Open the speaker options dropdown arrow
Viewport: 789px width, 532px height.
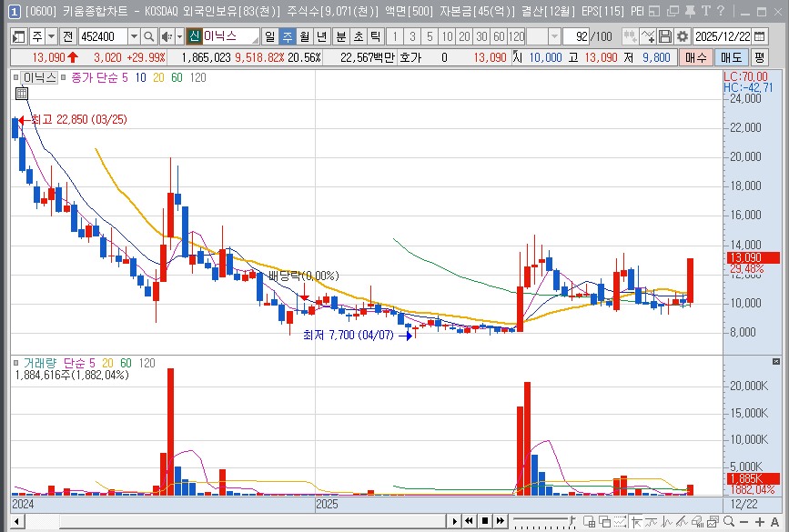pos(179,36)
